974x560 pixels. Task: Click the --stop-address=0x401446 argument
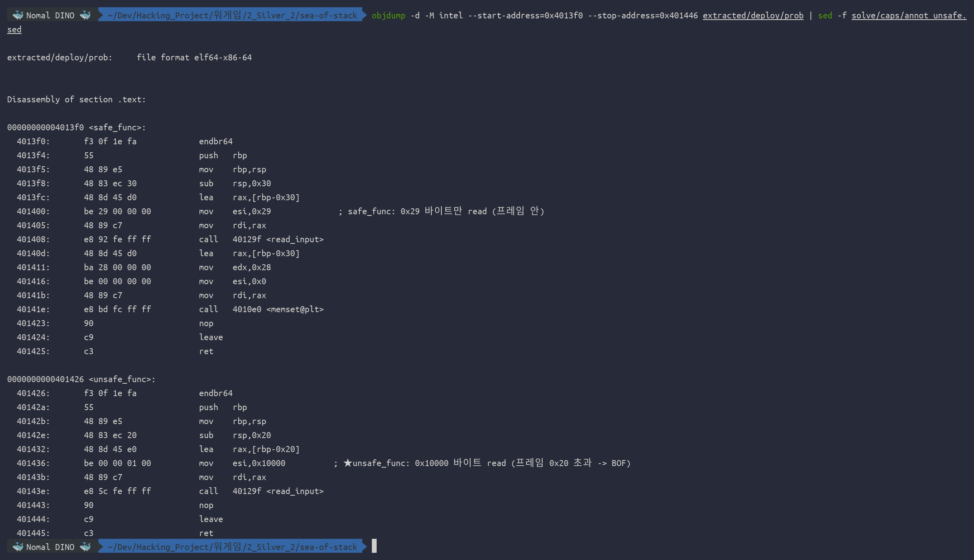tap(643, 16)
